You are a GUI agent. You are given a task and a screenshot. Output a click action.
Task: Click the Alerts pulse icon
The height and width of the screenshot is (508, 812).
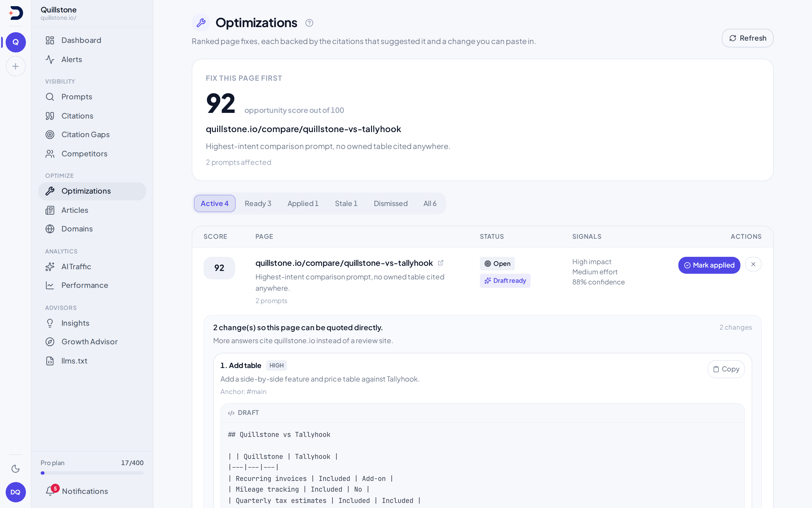(x=50, y=60)
